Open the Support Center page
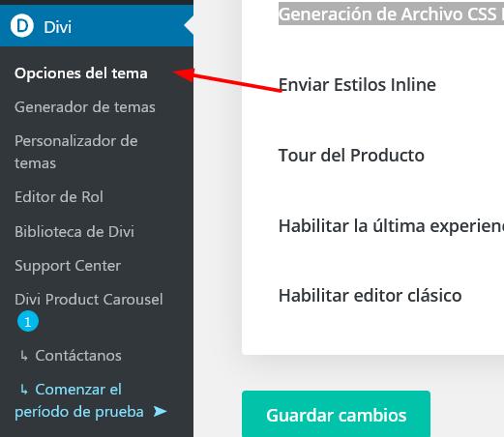Screen dimensions: 504x437 tap(68, 266)
